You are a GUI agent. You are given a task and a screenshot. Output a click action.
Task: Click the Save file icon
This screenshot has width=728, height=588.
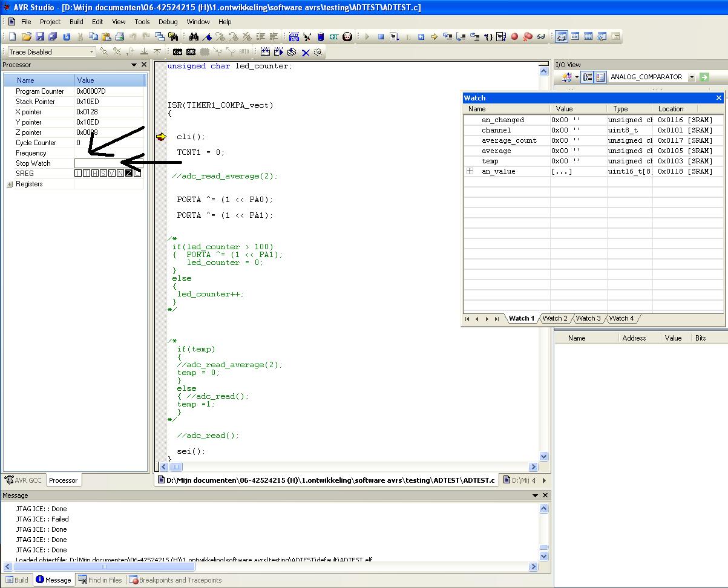[x=40, y=37]
